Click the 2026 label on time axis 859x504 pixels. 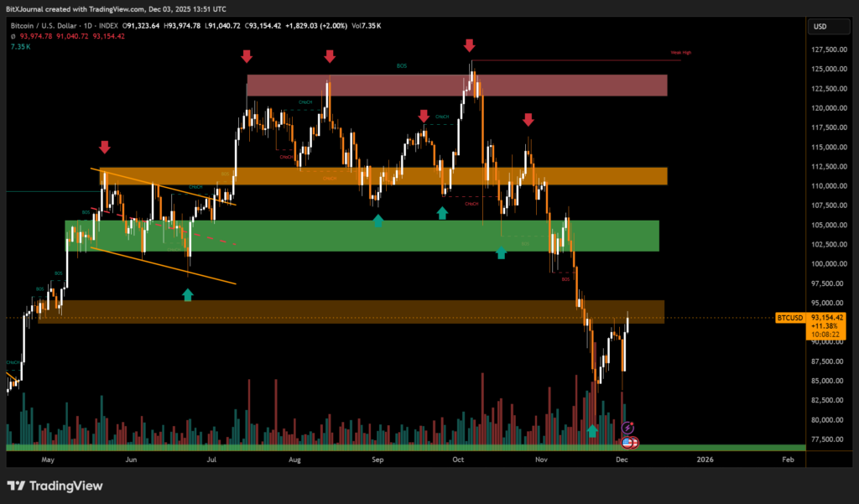tap(704, 460)
